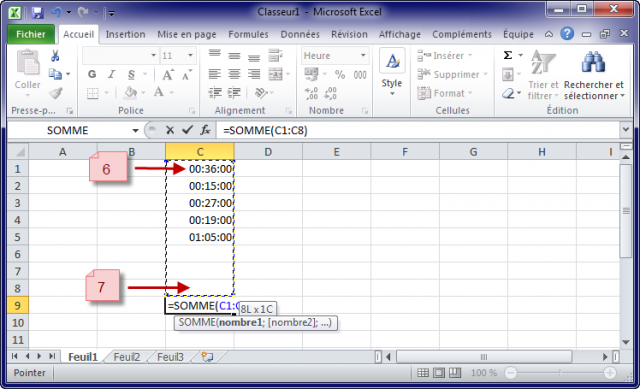Viewport: 640px width, 389px height.
Task: Click the Cut scissors icon
Action: [x=55, y=56]
